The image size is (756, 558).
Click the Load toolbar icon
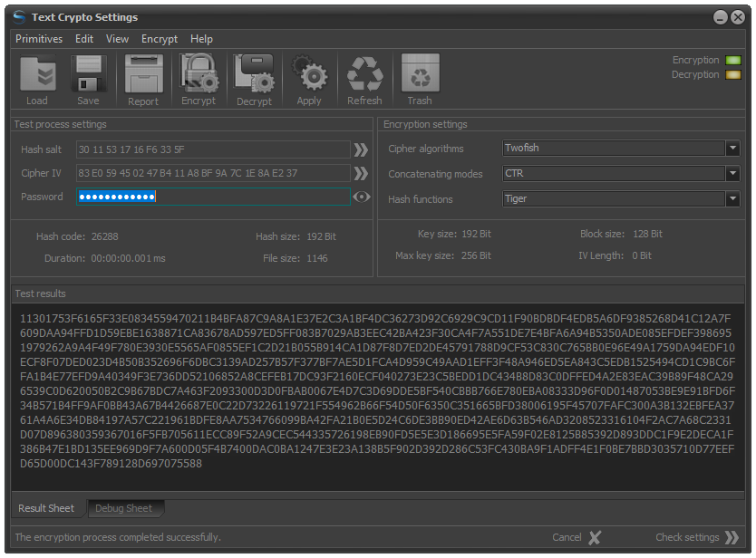tap(37, 73)
